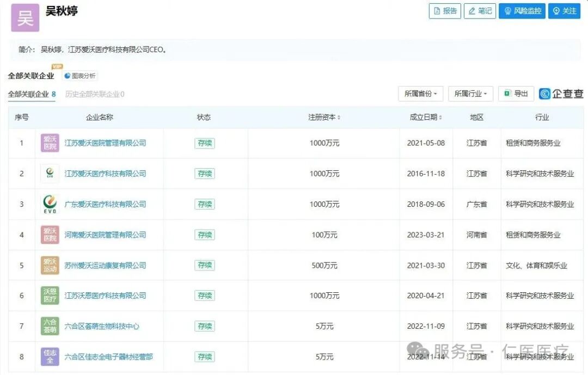Click the EVO logo for 江苏爱沃医疗科技有限公司
The width and height of the screenshot is (588, 375).
pyautogui.click(x=50, y=174)
